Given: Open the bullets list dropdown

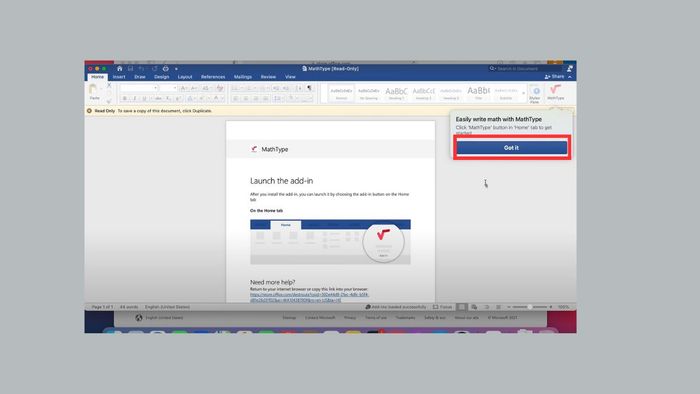Looking at the screenshot, I should (x=237, y=88).
